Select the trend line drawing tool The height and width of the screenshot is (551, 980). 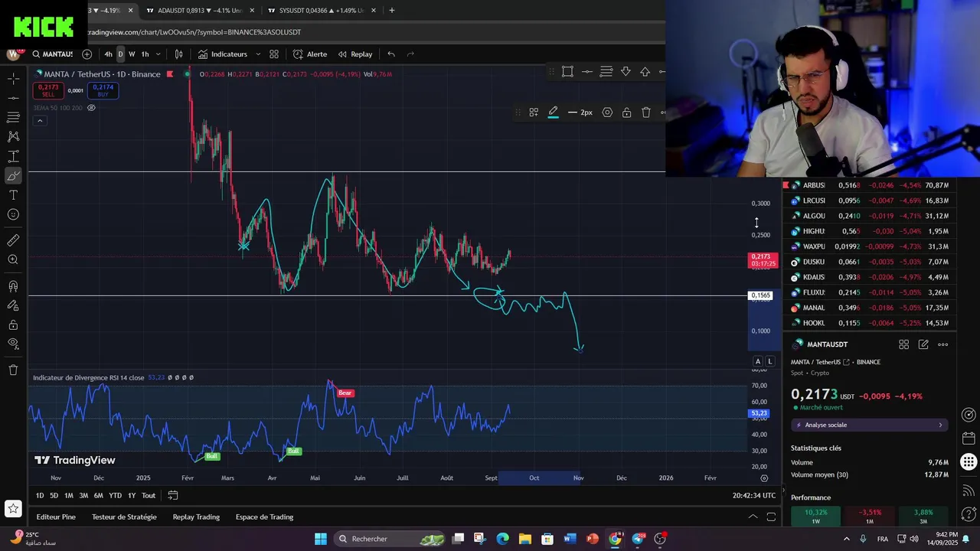tap(13, 98)
